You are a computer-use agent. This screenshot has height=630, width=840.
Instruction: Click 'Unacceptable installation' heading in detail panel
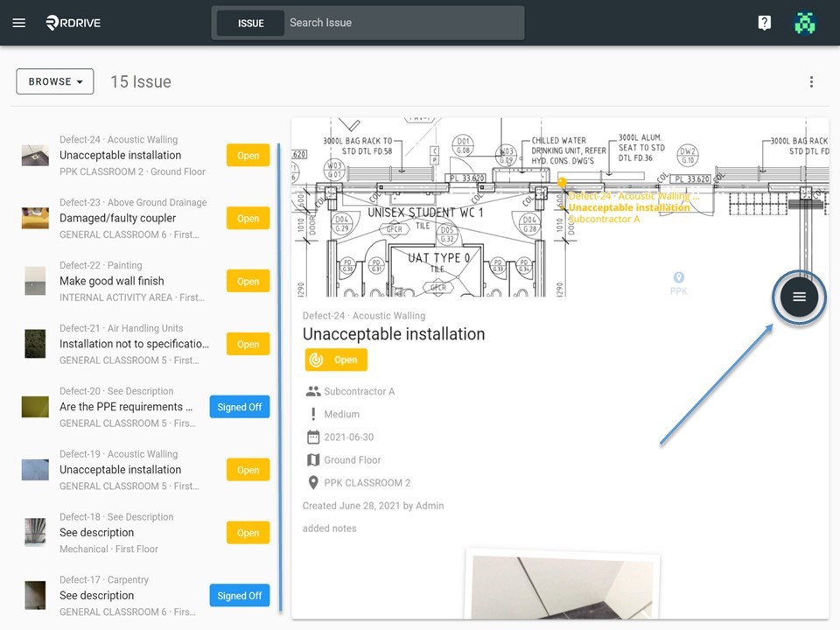click(x=394, y=334)
